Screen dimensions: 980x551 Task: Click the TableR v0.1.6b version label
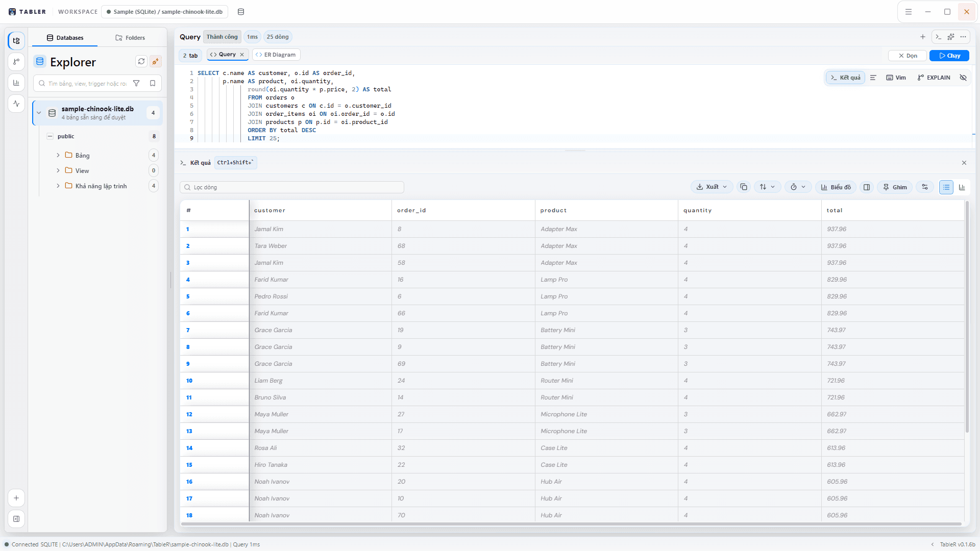(958, 544)
